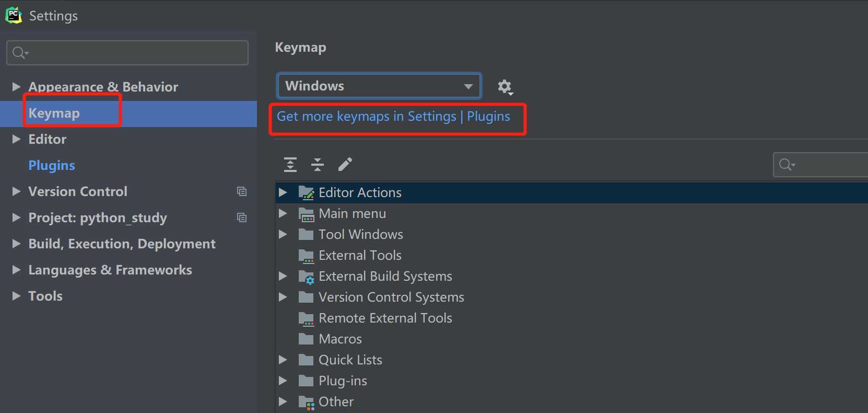The height and width of the screenshot is (413, 868).
Task: Click the magnifier icon in keymap action search
Action: click(787, 165)
